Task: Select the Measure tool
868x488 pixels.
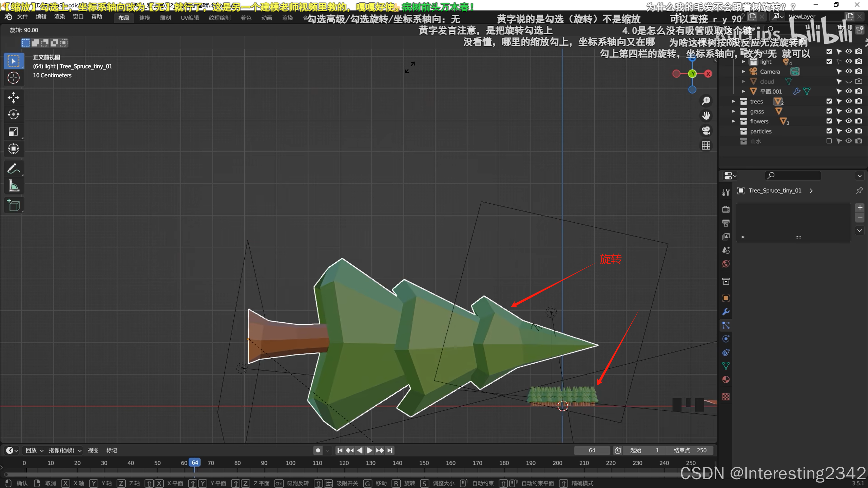Action: coord(14,186)
